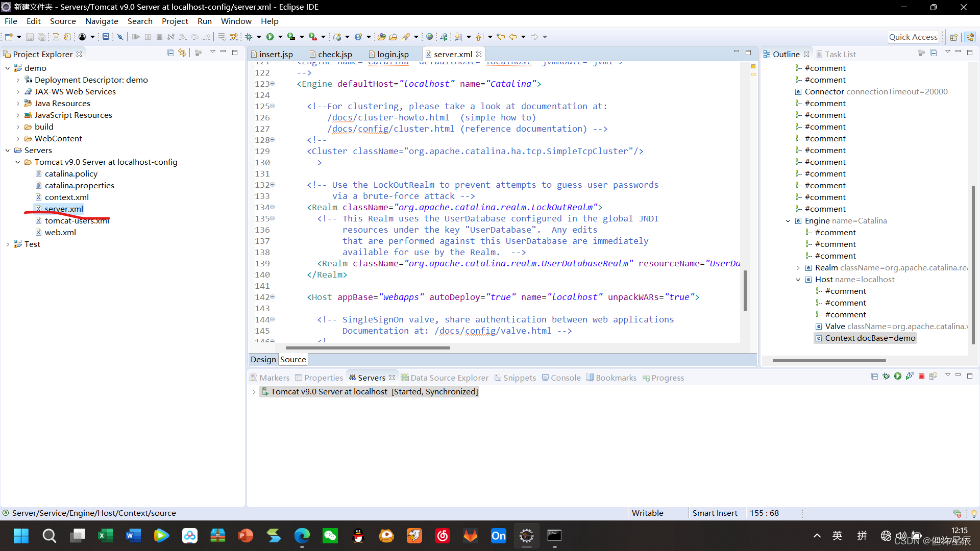Open the New wizard toolbar icon
The image size is (980, 551).
pos(9,36)
